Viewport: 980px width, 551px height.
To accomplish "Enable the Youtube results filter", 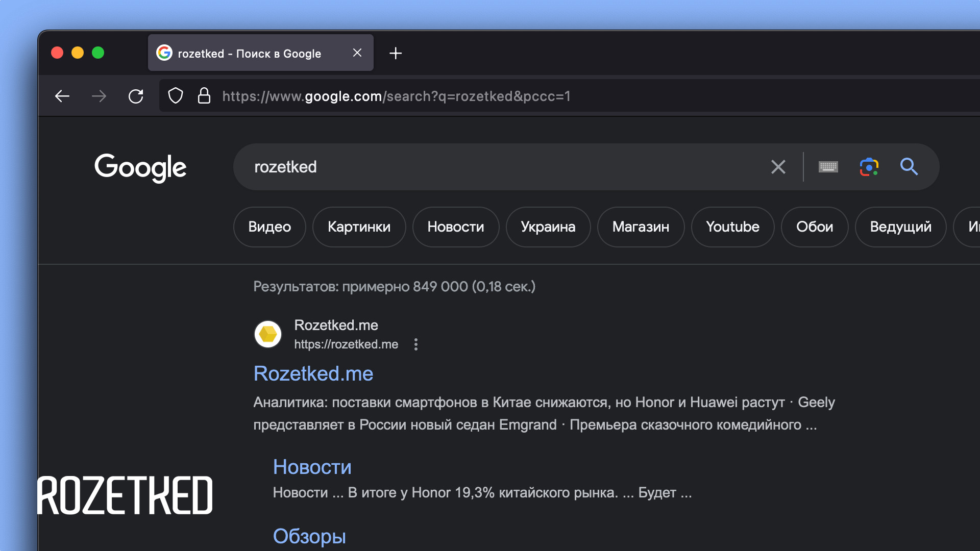I will coord(732,227).
